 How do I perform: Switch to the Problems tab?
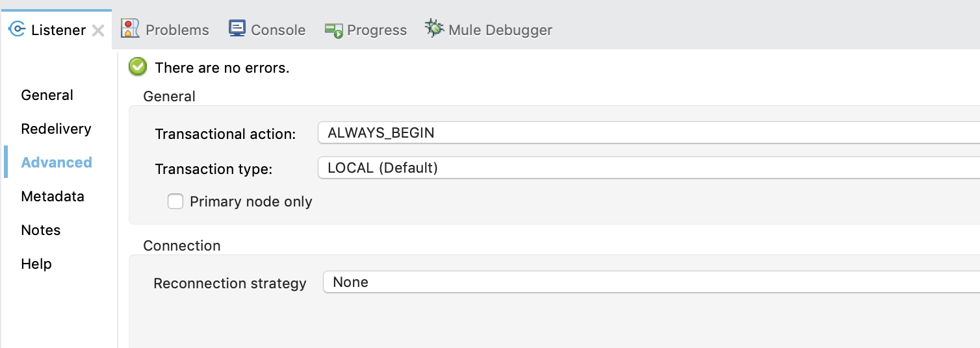177,30
